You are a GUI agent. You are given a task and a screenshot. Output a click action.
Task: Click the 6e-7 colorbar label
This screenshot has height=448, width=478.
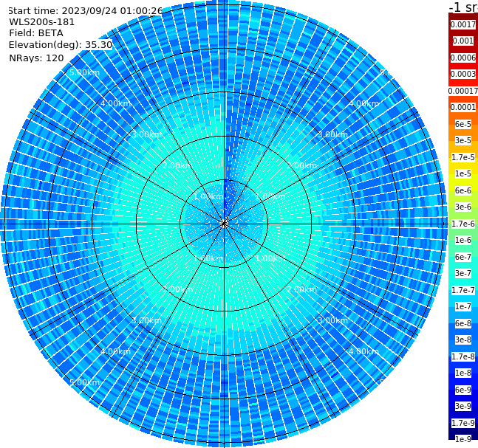463,257
